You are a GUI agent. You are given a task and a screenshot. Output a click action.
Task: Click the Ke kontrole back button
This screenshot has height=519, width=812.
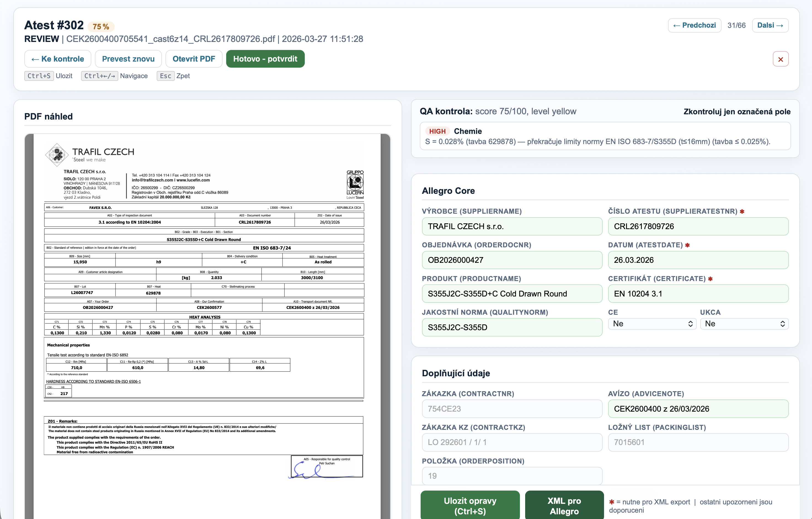[x=58, y=59]
